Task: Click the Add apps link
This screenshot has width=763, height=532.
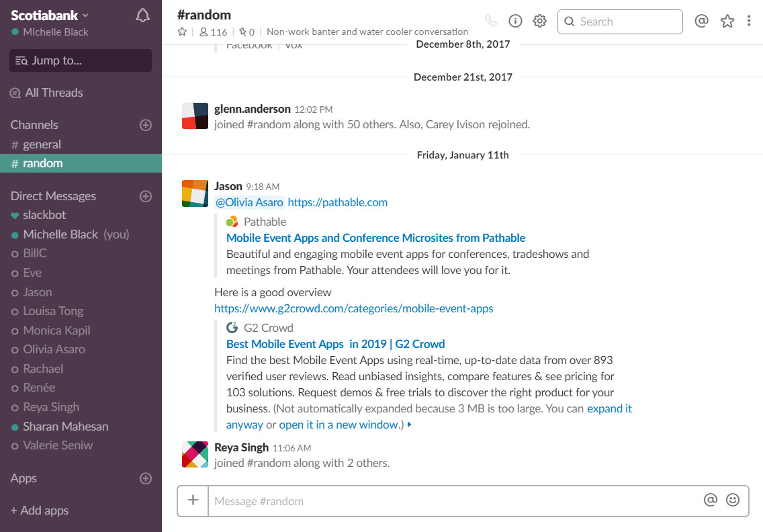Action: coord(40,511)
